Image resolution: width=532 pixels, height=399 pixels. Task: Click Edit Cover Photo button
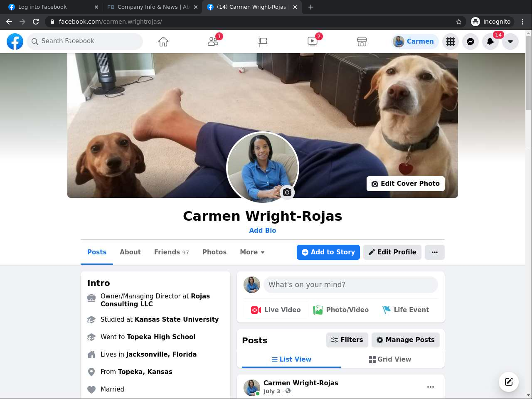tap(406, 184)
